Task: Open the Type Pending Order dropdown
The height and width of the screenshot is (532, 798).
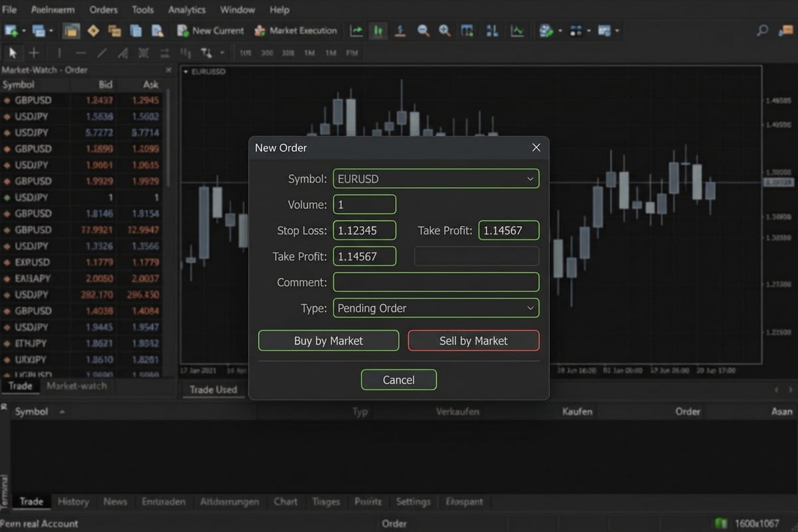Action: [x=436, y=308]
